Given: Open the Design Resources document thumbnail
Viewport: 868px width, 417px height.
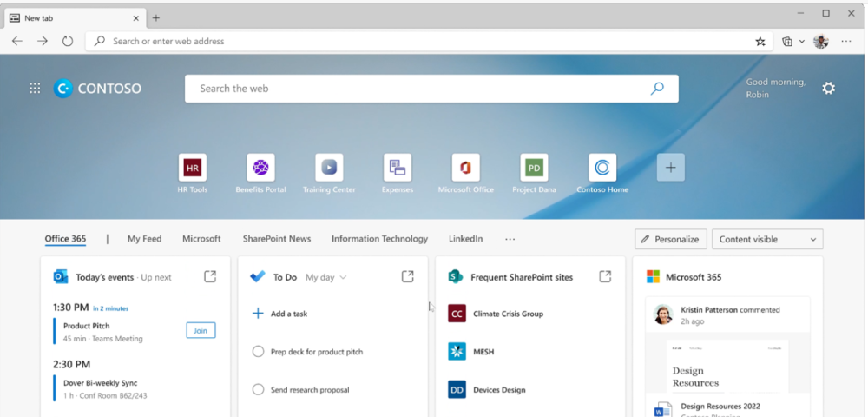Looking at the screenshot, I should click(x=727, y=366).
